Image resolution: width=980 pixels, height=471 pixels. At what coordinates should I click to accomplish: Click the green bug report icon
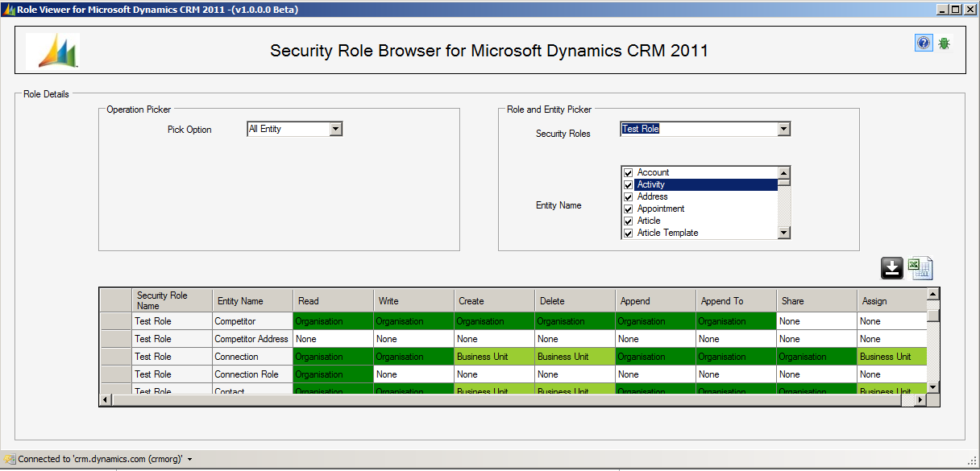[944, 43]
